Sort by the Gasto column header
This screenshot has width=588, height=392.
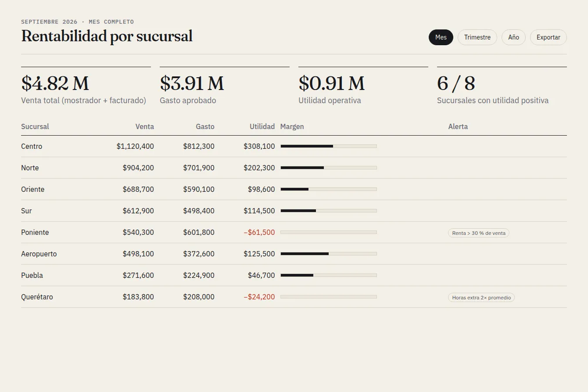205,126
